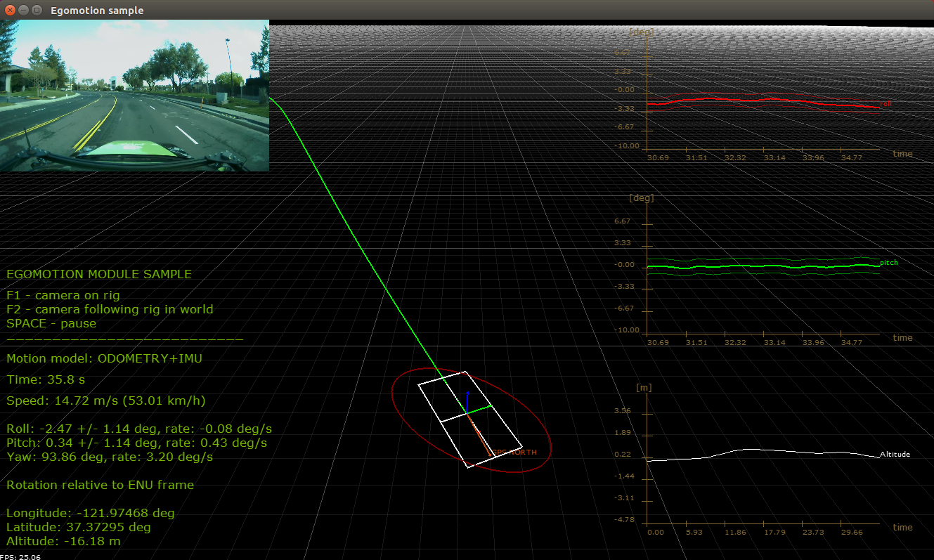Click the green lateral axis line on vehicle
Image resolution: width=934 pixels, height=560 pixels.
click(x=479, y=409)
